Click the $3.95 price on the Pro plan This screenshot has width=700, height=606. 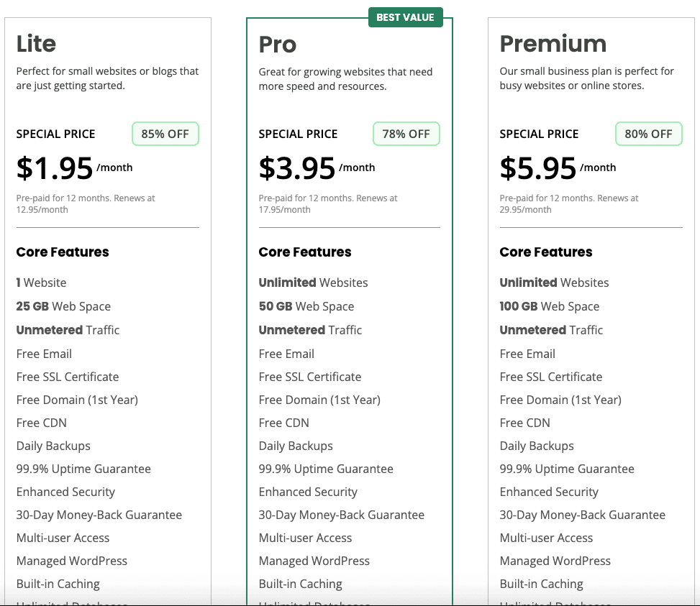(x=297, y=168)
